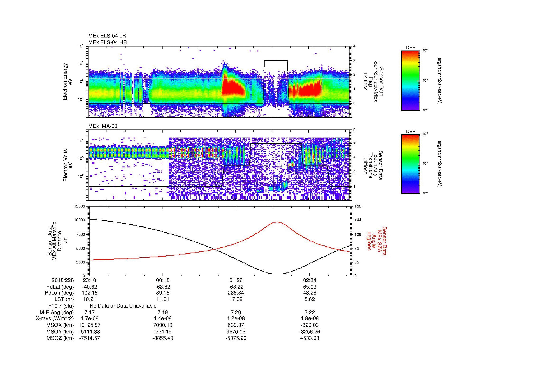Click the 'MSOZ (km)' row label
This screenshot has width=555, height=392.
click(x=60, y=338)
